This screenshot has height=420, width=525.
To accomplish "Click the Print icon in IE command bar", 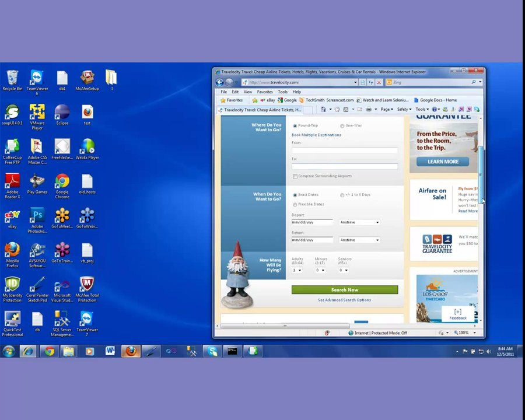I will [369, 109].
